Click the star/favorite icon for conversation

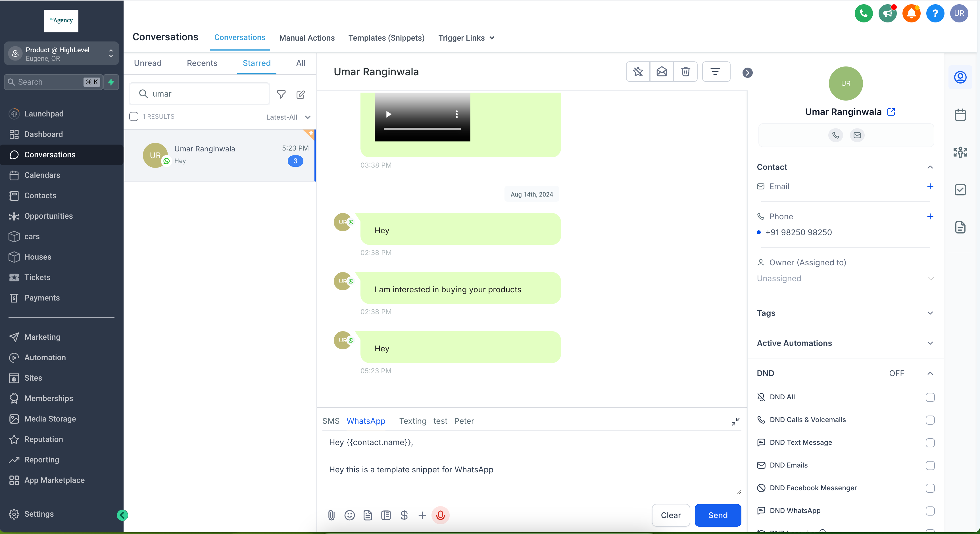[637, 72]
